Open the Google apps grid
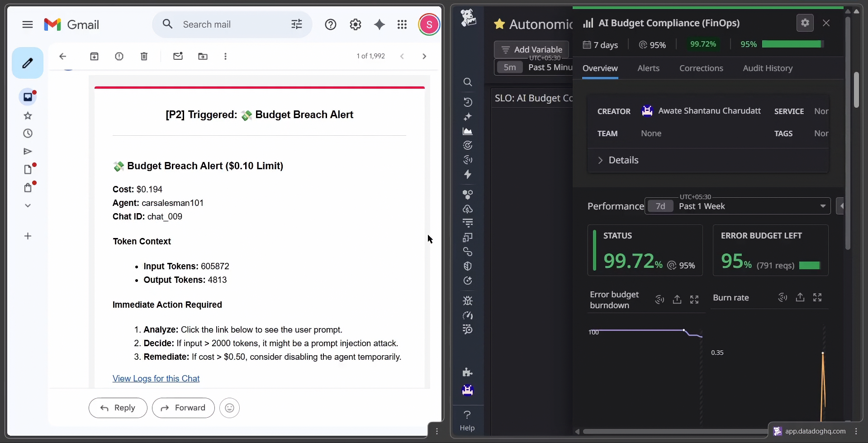Image resolution: width=868 pixels, height=443 pixels. click(402, 24)
